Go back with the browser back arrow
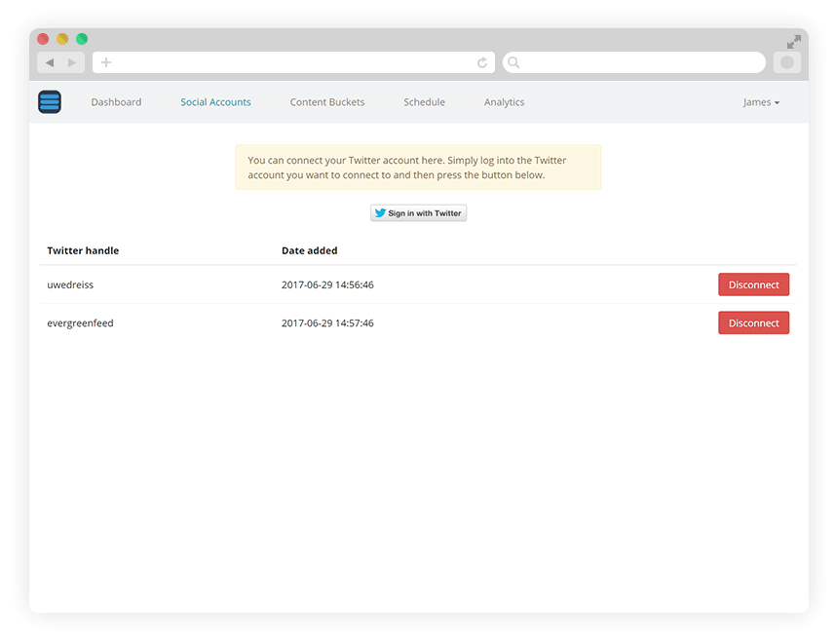The height and width of the screenshot is (644, 836). tap(50, 63)
